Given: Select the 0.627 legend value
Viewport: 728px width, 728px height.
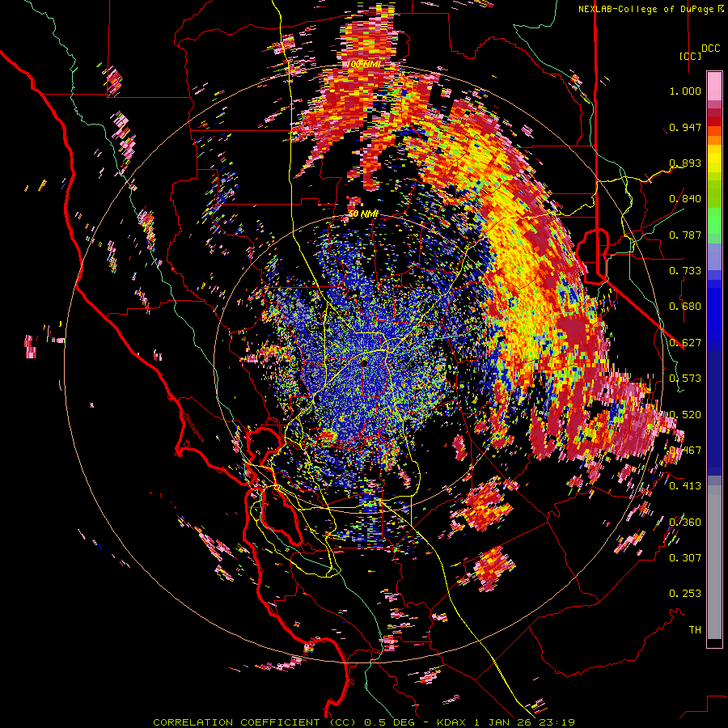Looking at the screenshot, I should coord(685,343).
